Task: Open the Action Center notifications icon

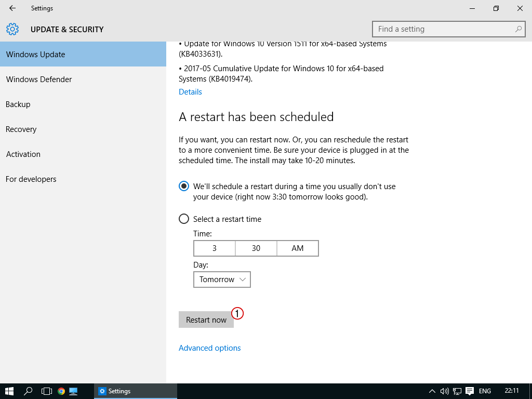Action: [x=470, y=391]
